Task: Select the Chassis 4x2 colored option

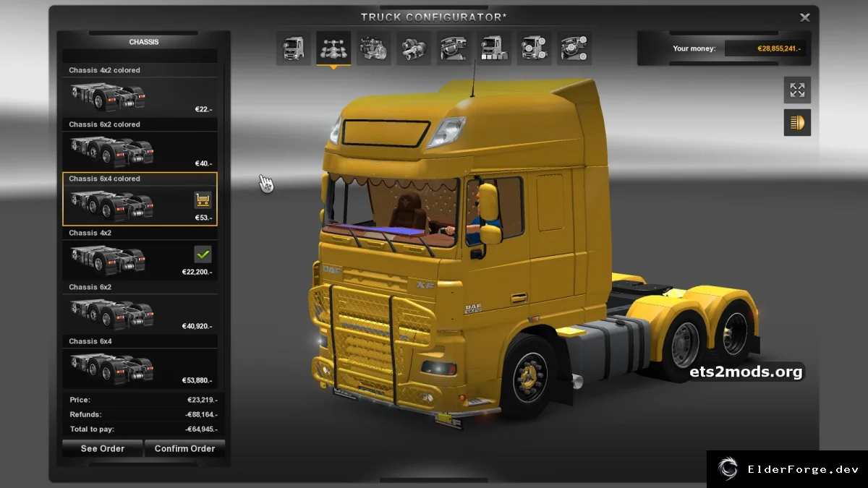Action: click(140, 91)
